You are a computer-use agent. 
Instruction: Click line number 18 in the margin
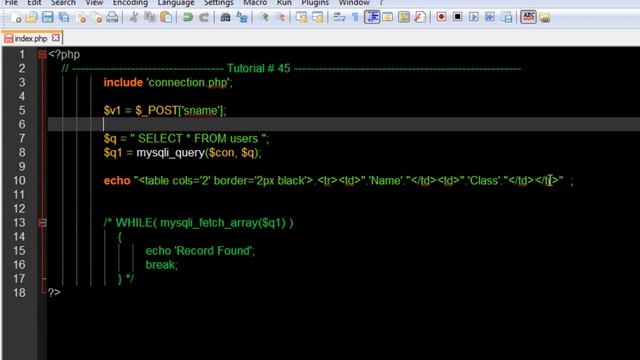(x=19, y=293)
